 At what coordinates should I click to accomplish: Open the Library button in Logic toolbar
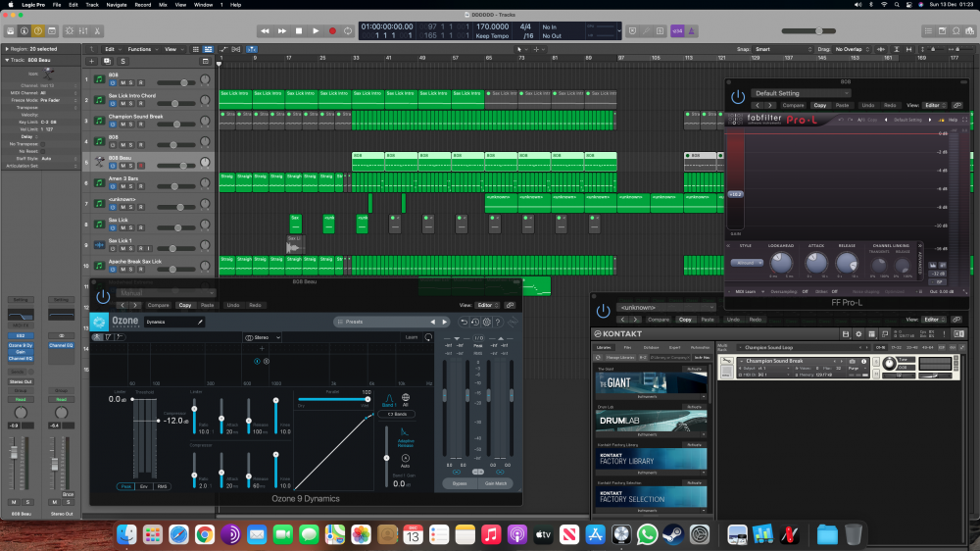click(11, 30)
